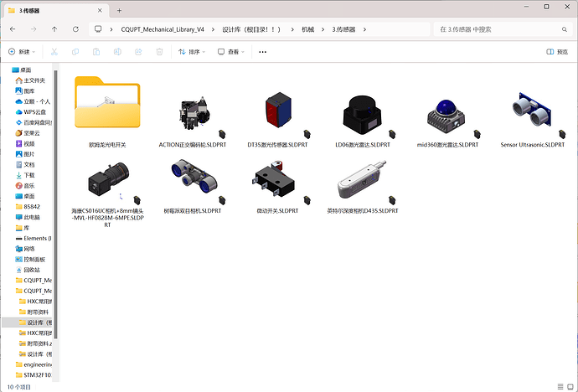
Task: Close the 3.传感器 tab
Action: (x=100, y=11)
